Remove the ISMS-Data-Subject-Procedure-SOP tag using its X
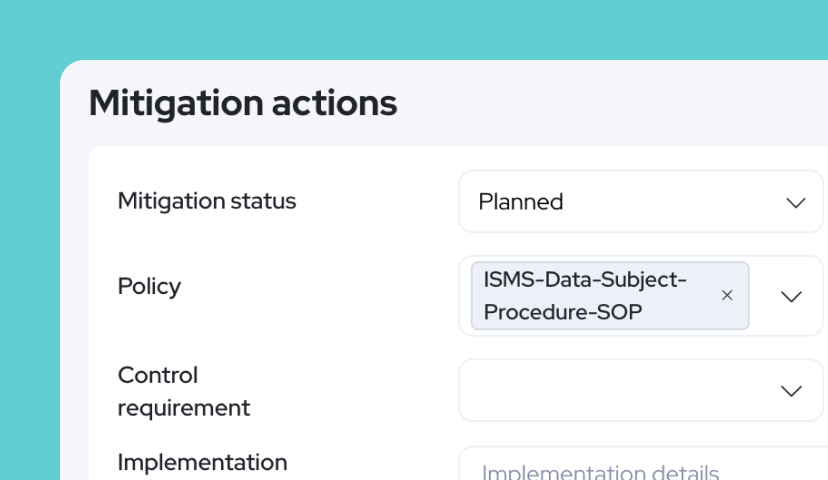This screenshot has height=480, width=828. point(727,295)
